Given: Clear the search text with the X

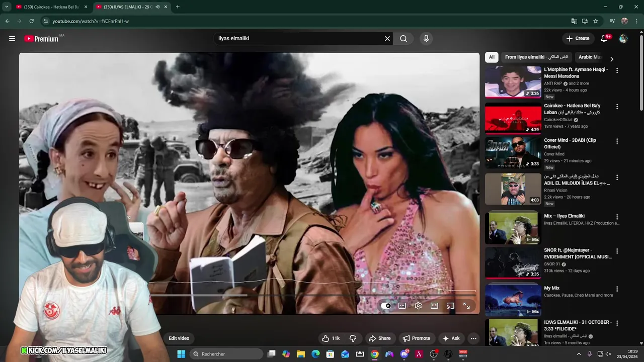Looking at the screenshot, I should 387,38.
